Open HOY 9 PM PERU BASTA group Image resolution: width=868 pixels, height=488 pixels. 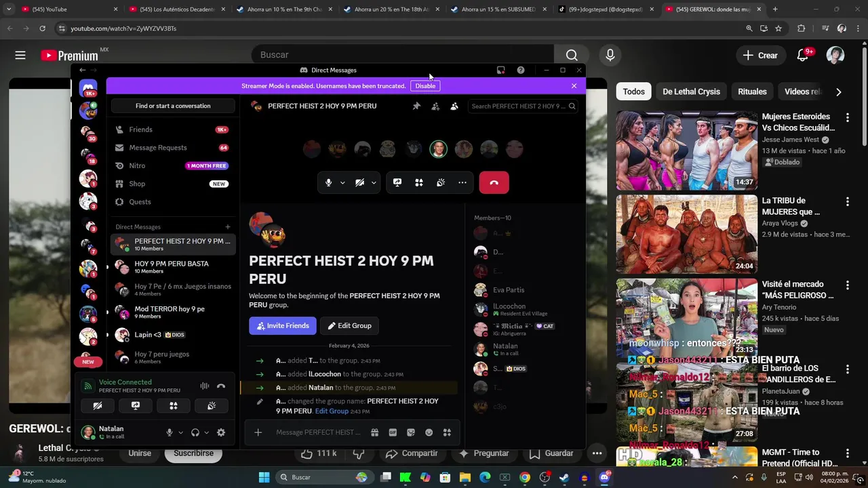[x=174, y=267]
